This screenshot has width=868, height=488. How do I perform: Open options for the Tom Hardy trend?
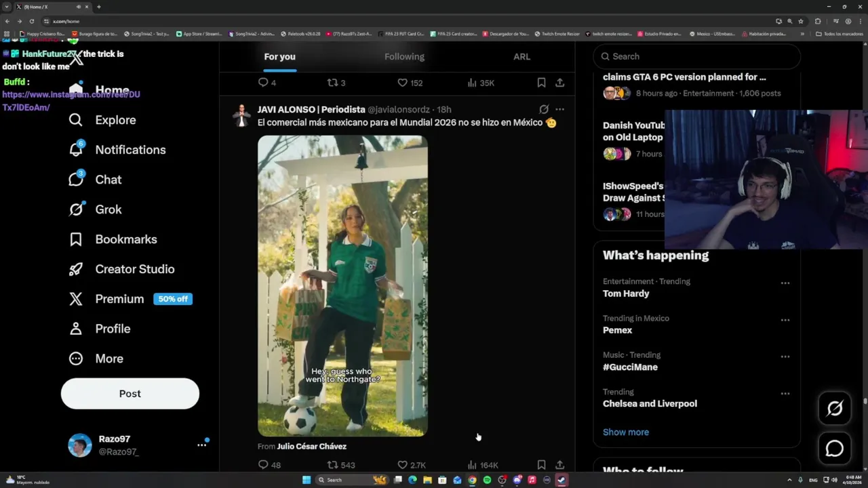pos(785,283)
